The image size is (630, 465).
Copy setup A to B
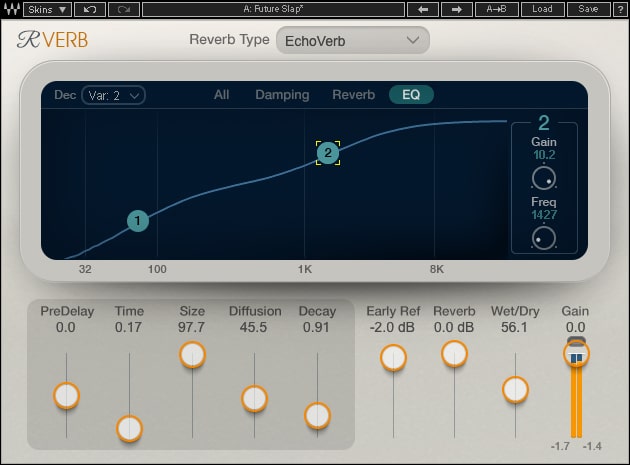tap(496, 9)
